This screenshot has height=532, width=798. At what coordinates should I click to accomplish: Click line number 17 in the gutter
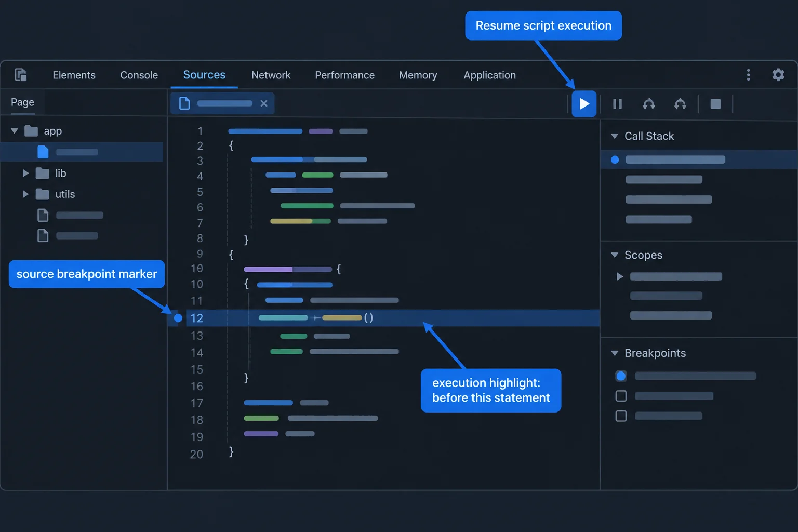pyautogui.click(x=196, y=403)
